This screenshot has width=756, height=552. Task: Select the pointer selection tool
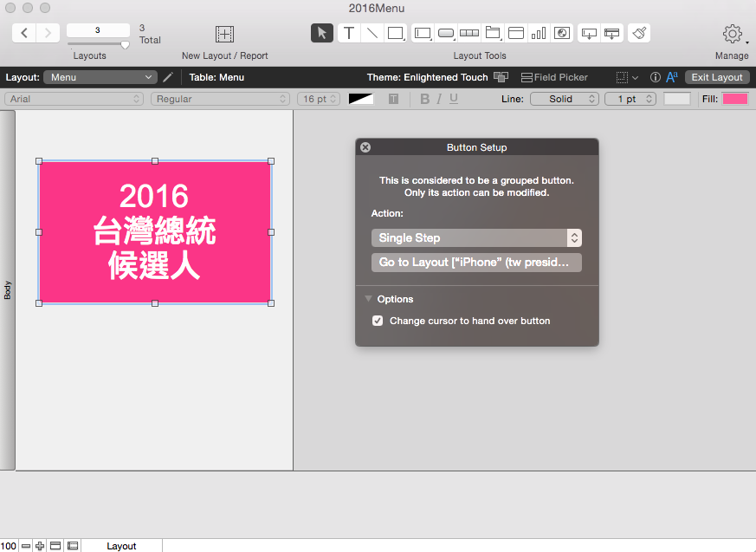point(321,33)
